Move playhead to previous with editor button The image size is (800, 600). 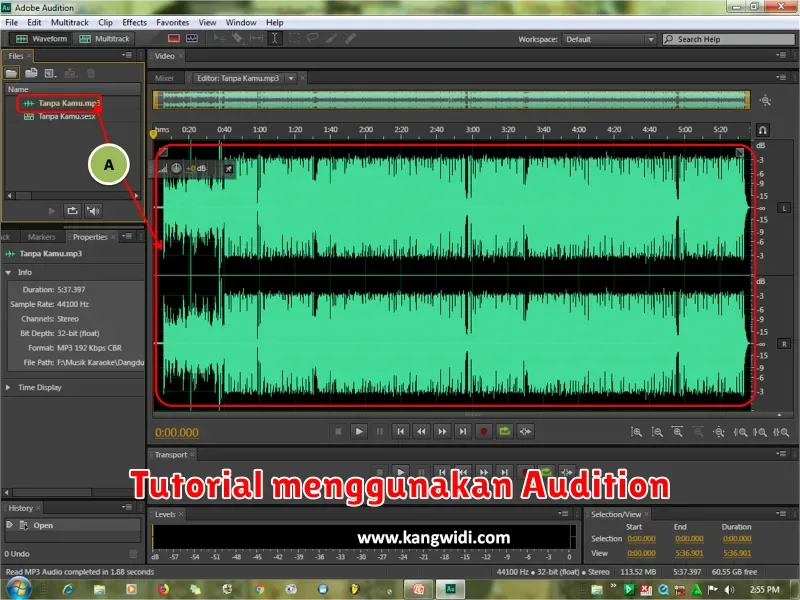pyautogui.click(x=401, y=432)
